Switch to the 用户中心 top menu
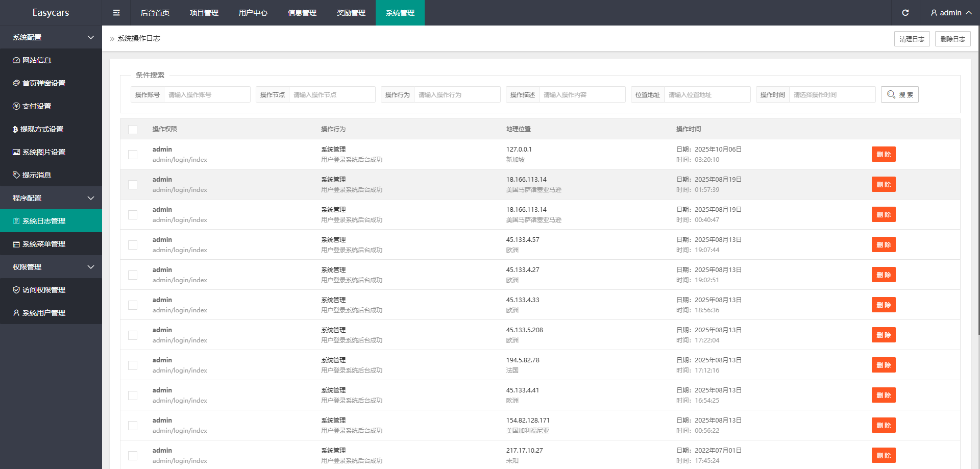 tap(253, 13)
